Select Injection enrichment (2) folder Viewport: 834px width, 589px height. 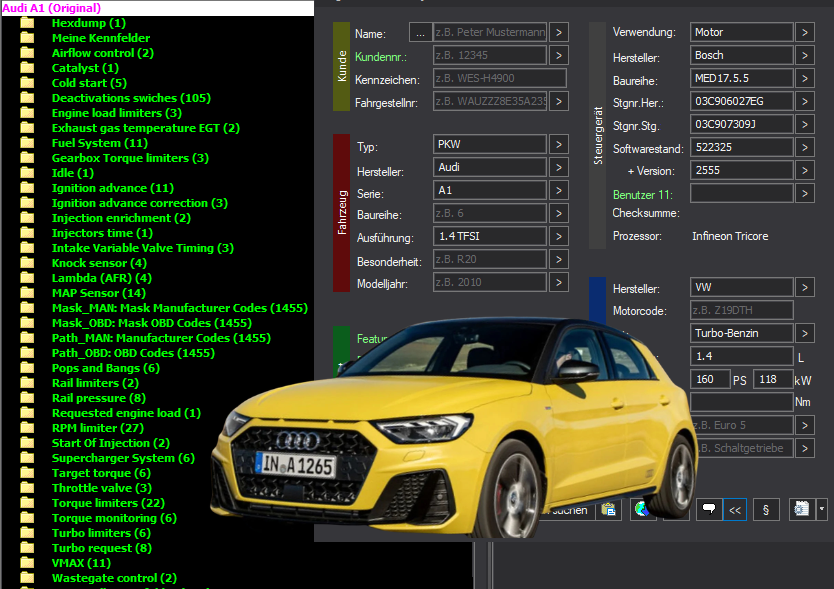(121, 218)
